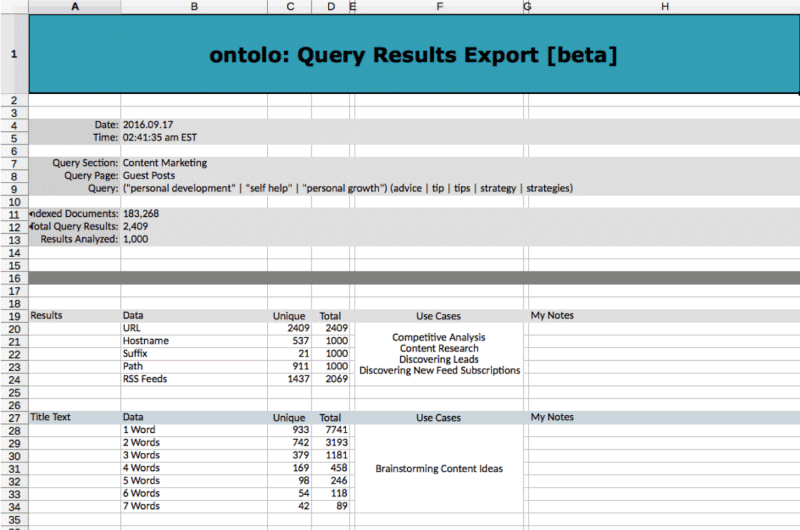Click the Query Section label

pyautogui.click(x=85, y=163)
